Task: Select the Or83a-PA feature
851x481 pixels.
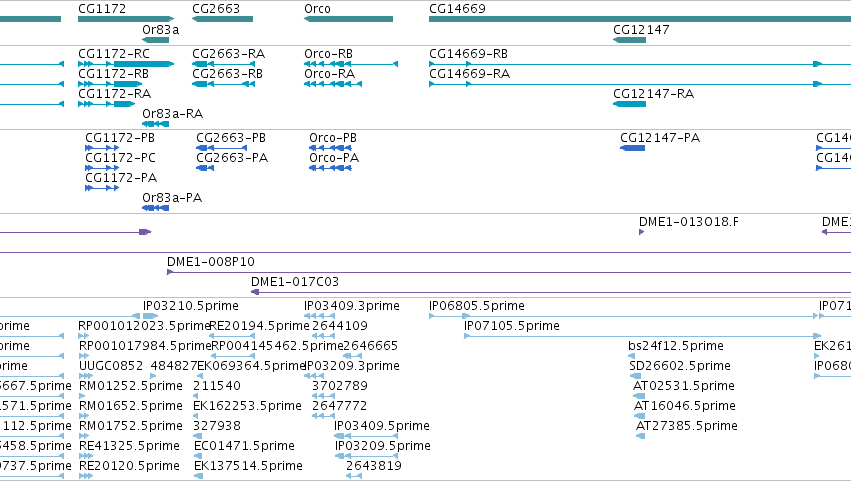Action: pos(156,208)
